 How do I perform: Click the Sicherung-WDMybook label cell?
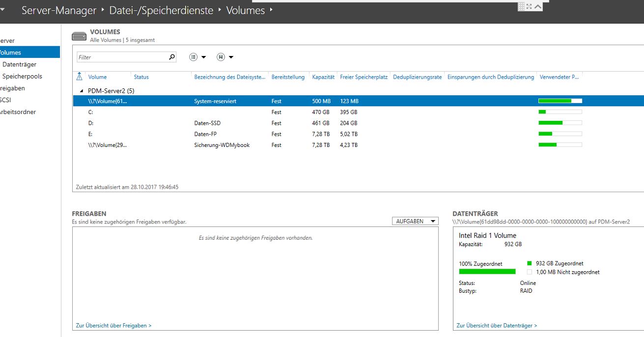[x=222, y=145]
